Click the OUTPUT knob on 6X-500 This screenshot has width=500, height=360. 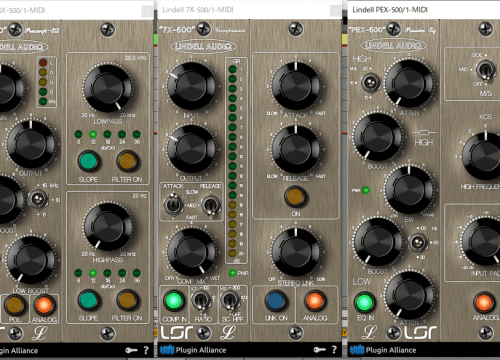[x=31, y=144]
